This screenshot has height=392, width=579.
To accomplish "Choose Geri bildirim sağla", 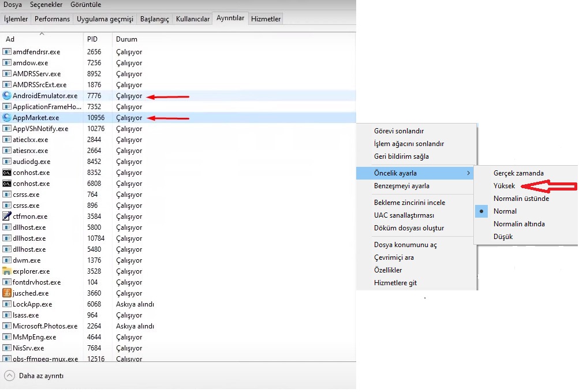I will (401, 156).
